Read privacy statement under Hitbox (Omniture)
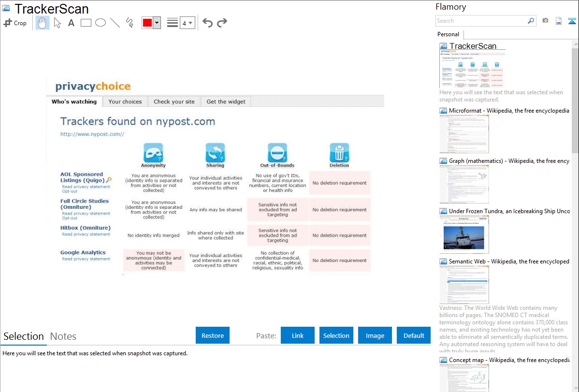 [x=86, y=234]
